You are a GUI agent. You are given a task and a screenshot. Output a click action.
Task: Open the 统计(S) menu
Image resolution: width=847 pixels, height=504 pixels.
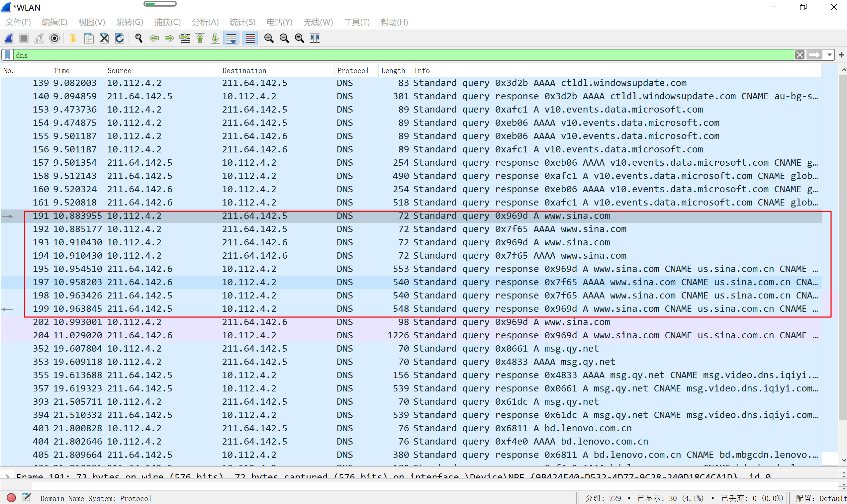[242, 22]
